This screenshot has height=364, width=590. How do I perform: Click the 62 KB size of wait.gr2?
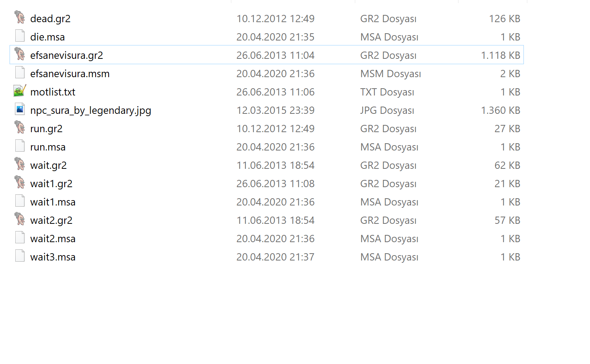(507, 165)
